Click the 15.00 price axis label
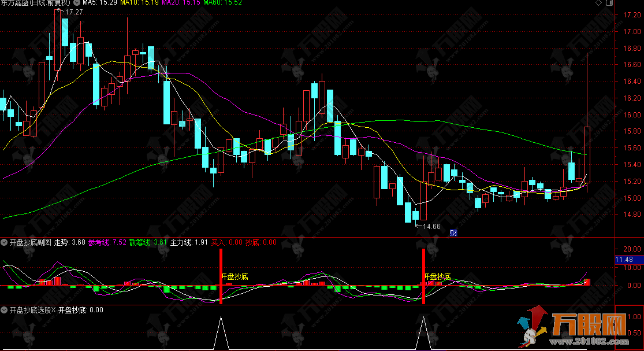 [x=632, y=198]
